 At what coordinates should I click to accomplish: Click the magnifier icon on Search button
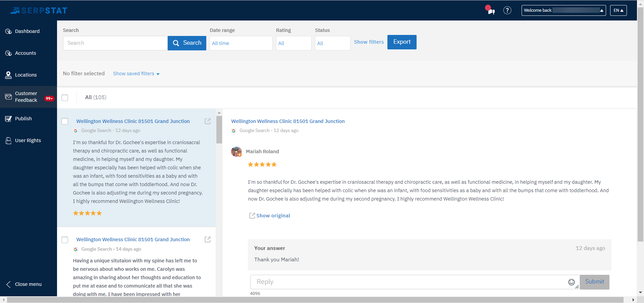pos(176,43)
